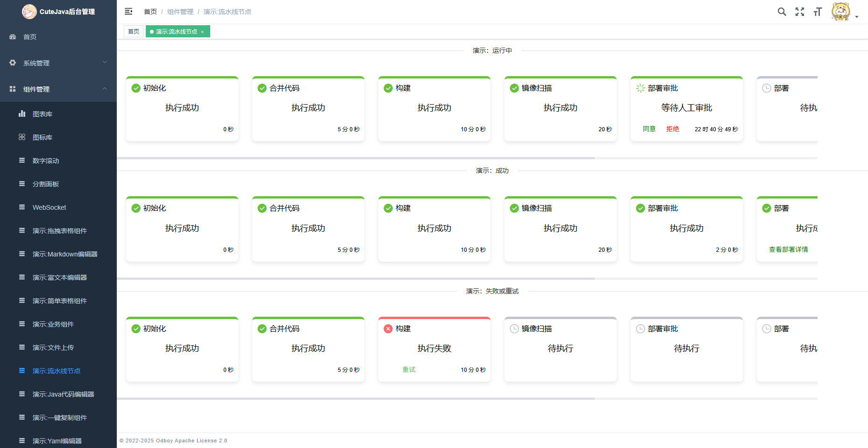This screenshot has width=868, height=448.
Task: Close the 演示:流水线节点 tab
Action: pos(202,32)
